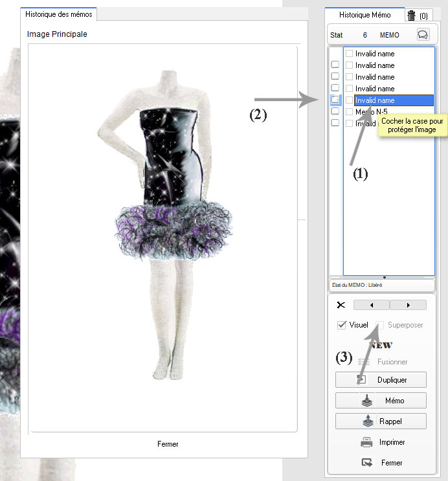The width and height of the screenshot is (448, 481).
Task: Tick the first Invalid name checkbox
Action: (x=350, y=54)
